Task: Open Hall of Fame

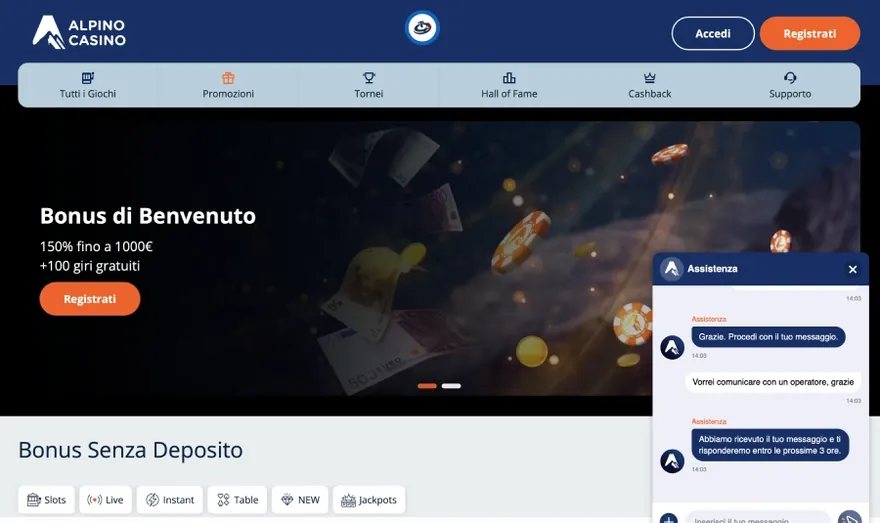Action: (509, 85)
